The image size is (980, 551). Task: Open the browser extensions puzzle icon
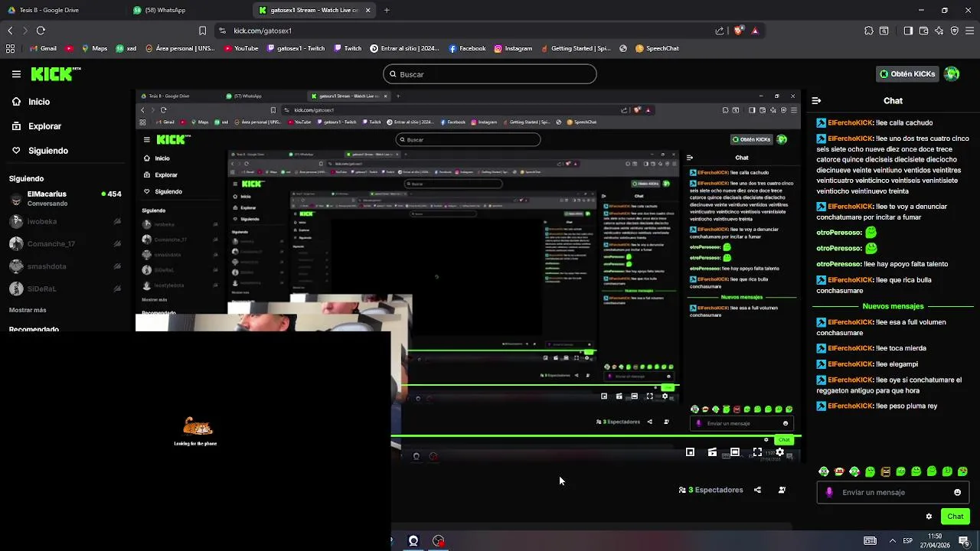(868, 31)
